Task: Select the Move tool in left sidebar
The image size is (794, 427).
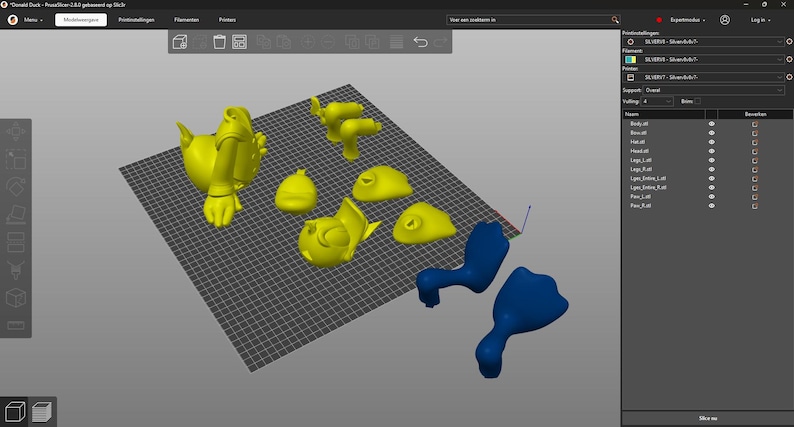Action: 16,132
